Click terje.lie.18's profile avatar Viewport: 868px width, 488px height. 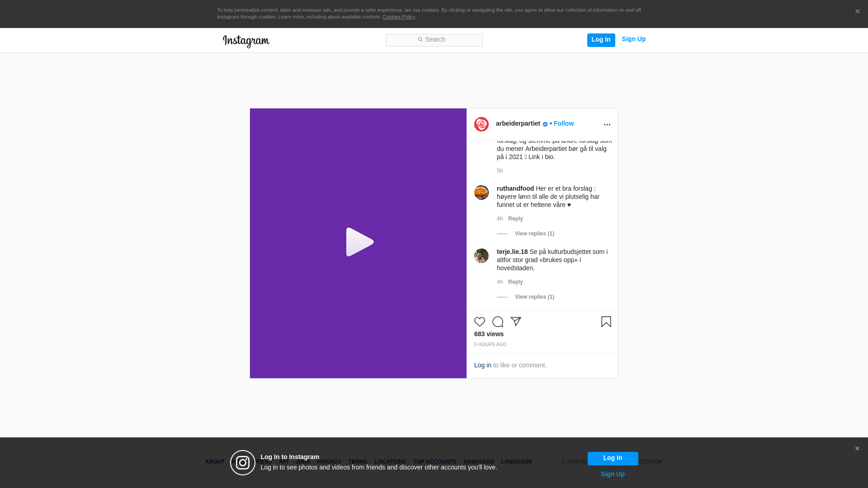tap(481, 256)
